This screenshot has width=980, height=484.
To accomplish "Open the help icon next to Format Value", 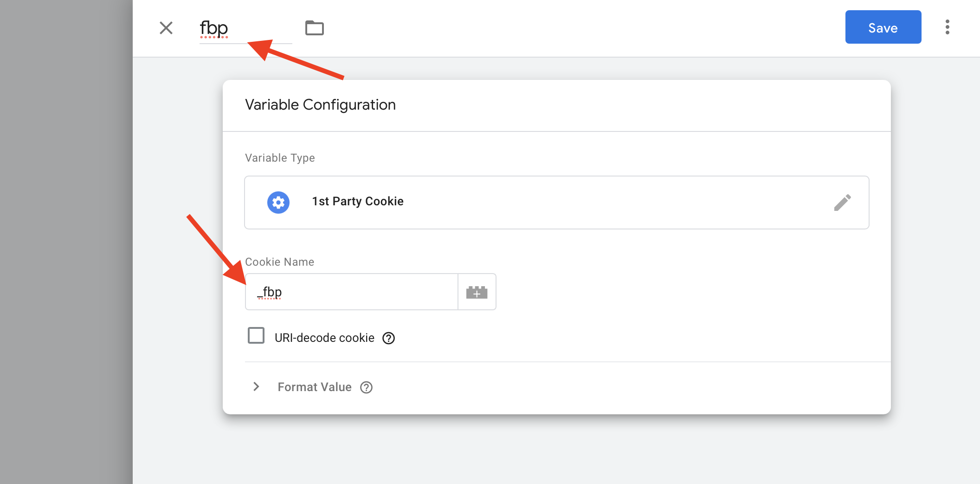I will (367, 387).
